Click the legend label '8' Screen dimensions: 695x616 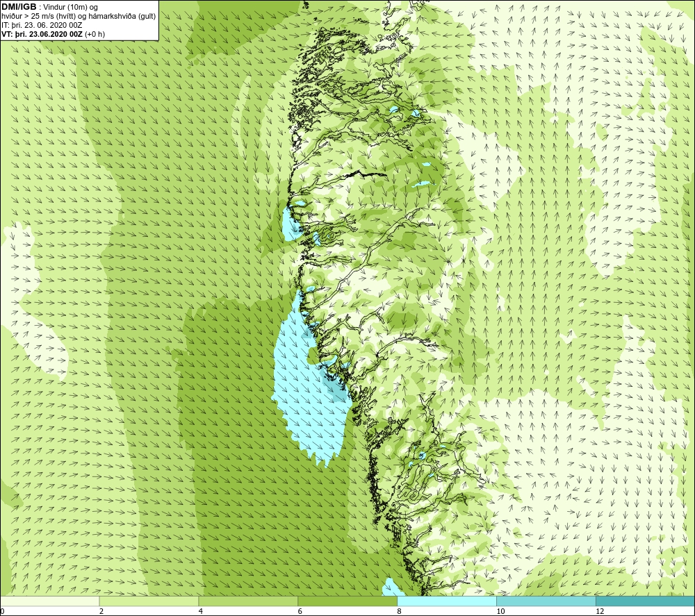point(399,611)
